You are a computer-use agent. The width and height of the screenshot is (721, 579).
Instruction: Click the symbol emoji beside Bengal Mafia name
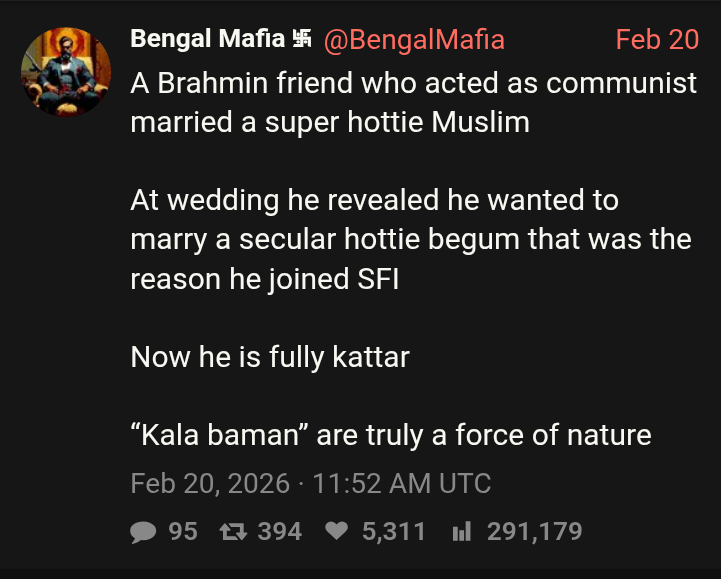coord(301,40)
